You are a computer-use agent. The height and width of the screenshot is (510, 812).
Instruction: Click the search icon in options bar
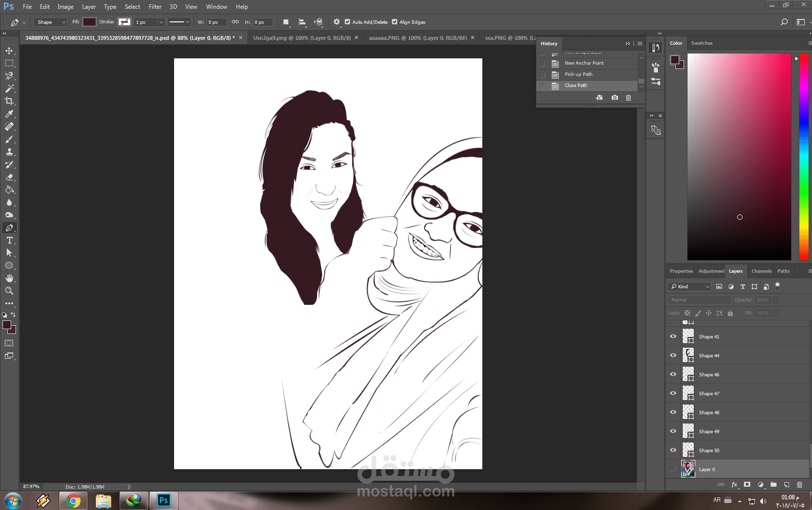[784, 22]
